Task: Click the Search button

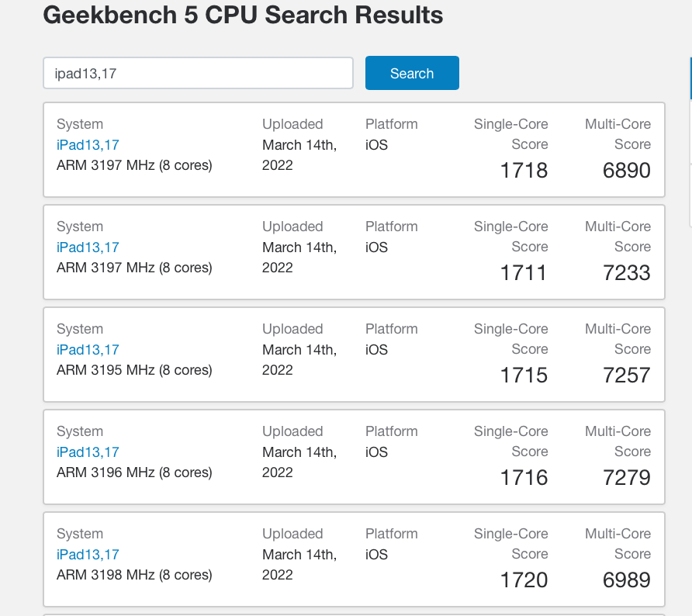Action: [412, 72]
